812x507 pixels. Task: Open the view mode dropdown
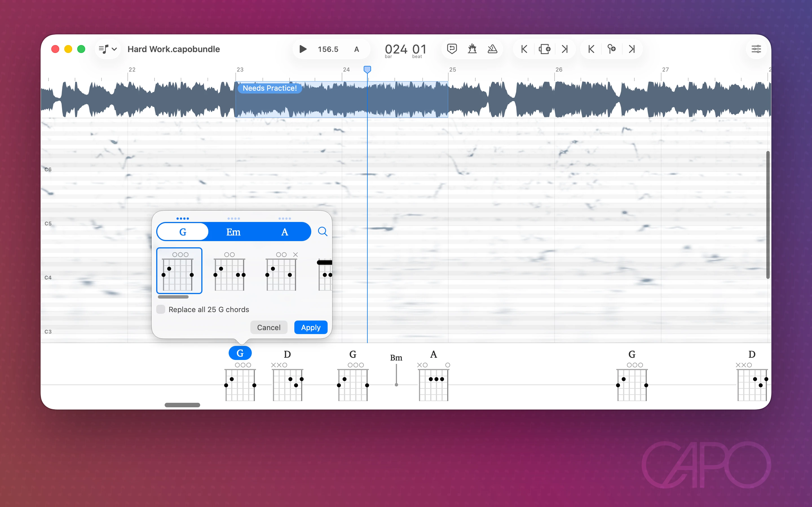pyautogui.click(x=108, y=49)
